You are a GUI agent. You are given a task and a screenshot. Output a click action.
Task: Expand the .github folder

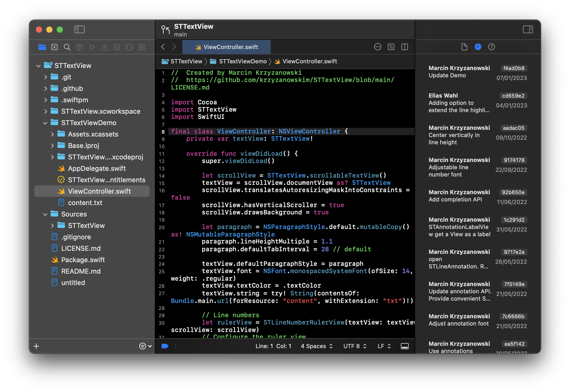coord(46,89)
